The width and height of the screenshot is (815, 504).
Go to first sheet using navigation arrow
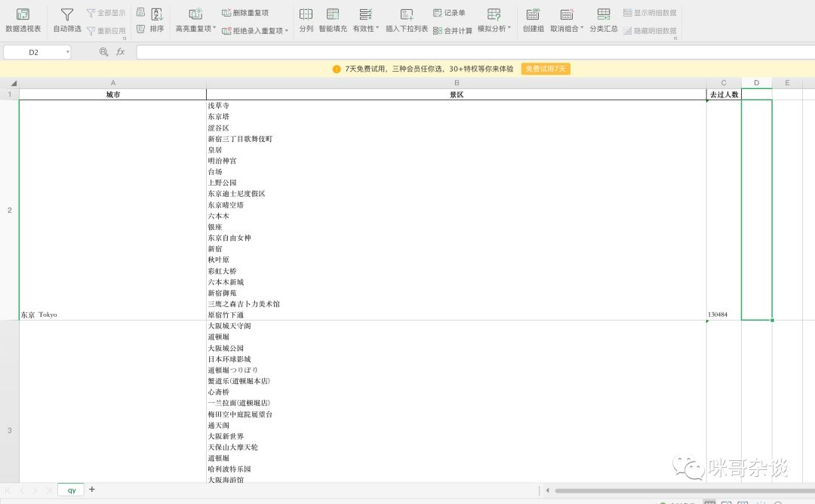[x=8, y=490]
